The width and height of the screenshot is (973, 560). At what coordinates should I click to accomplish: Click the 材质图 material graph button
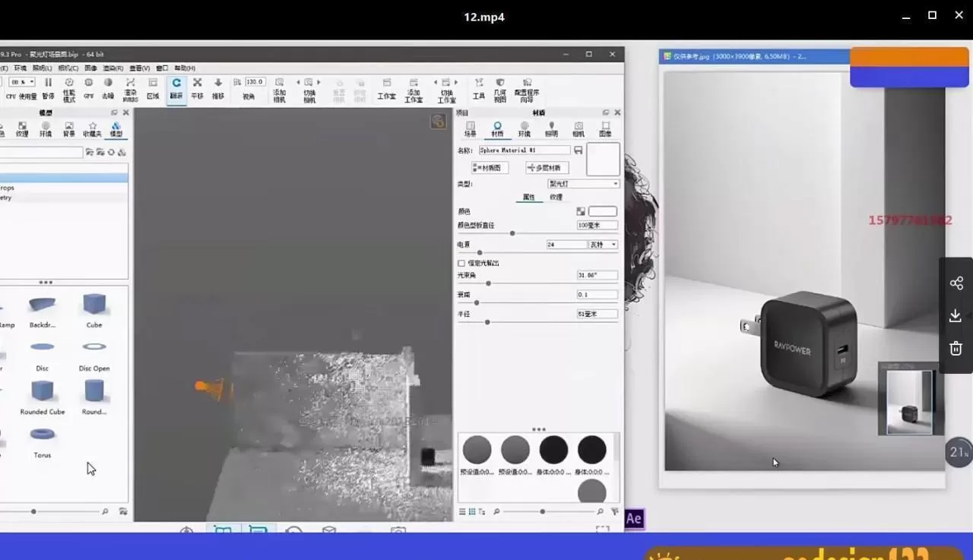[487, 168]
